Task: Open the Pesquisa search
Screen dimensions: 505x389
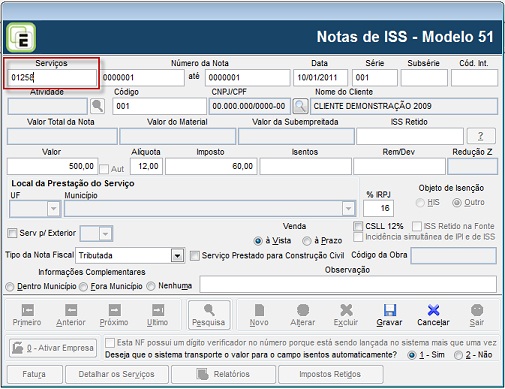Action: pos(209,315)
